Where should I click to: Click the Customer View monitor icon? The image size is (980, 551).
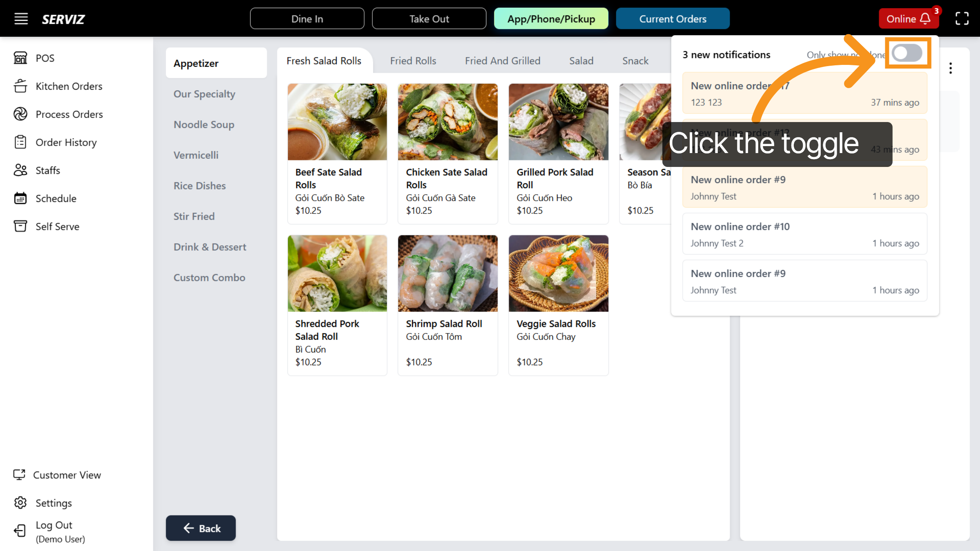coord(20,475)
